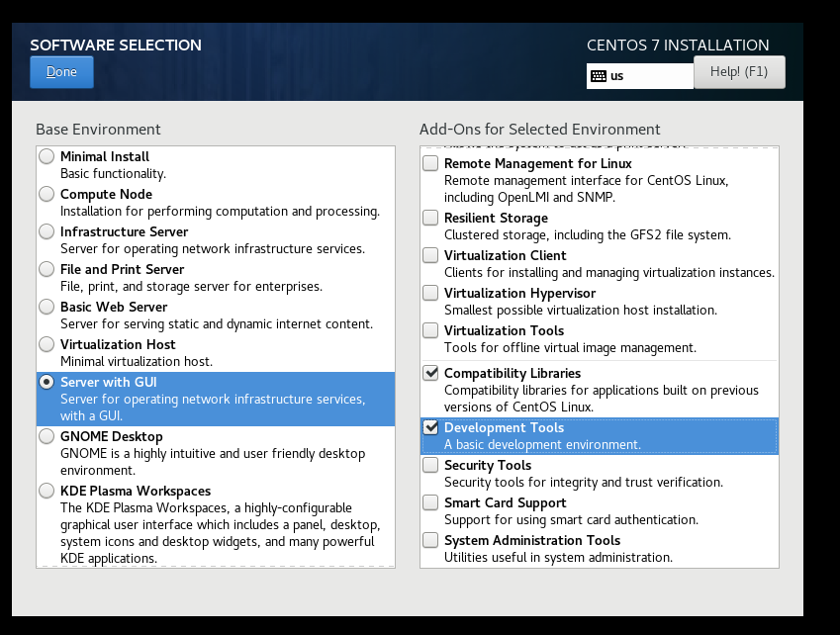Viewport: 840px width, 635px height.
Task: Choose the GNOME Desktop radio button
Action: tap(47, 436)
